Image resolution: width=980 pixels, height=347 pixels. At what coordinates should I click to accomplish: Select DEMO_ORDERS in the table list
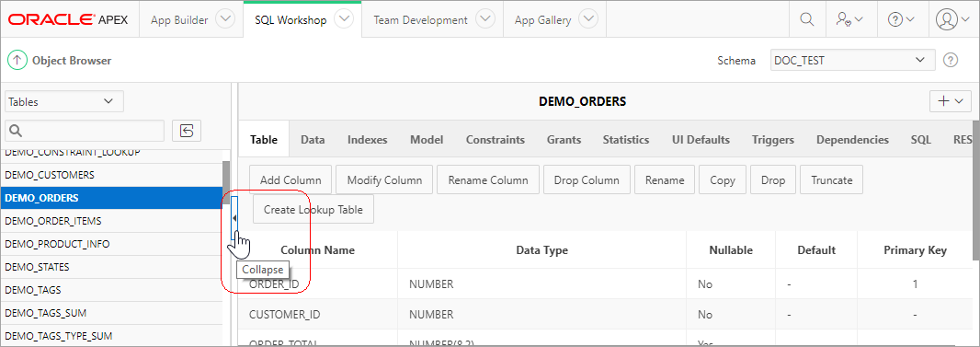point(111,198)
